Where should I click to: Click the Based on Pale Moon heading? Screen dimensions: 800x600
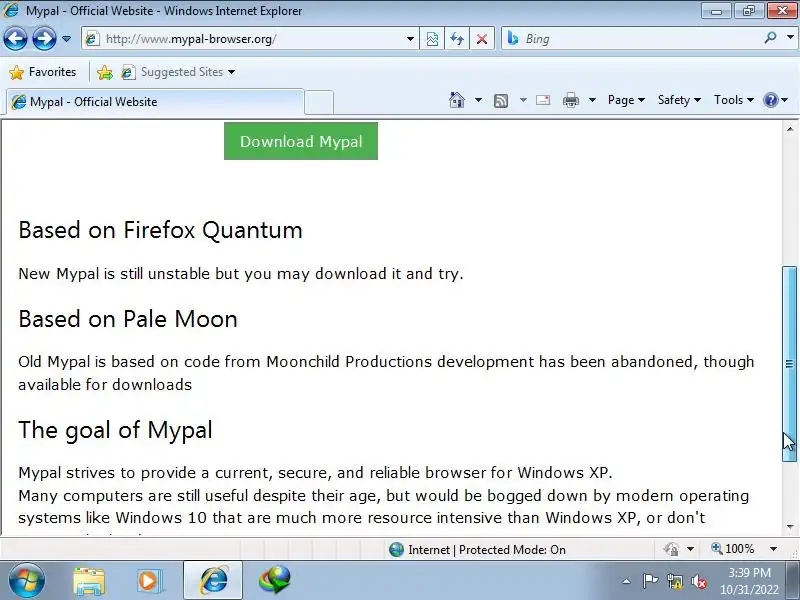point(128,319)
